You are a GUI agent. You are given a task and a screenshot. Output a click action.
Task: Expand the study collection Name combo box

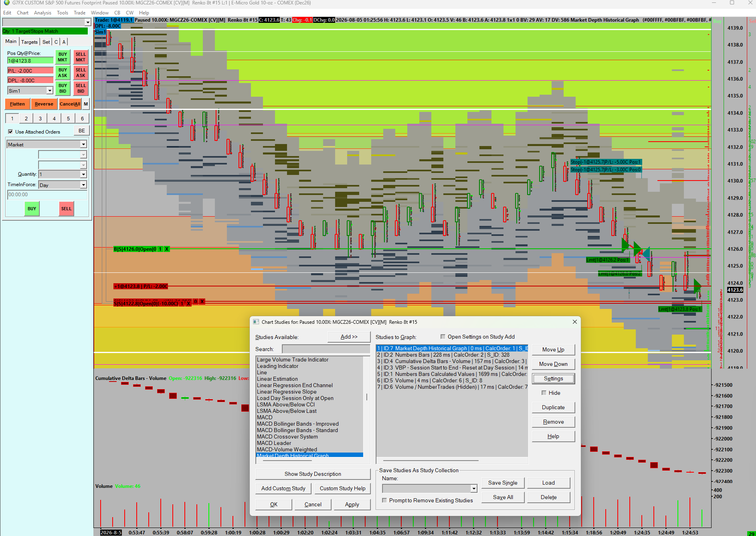pos(474,488)
